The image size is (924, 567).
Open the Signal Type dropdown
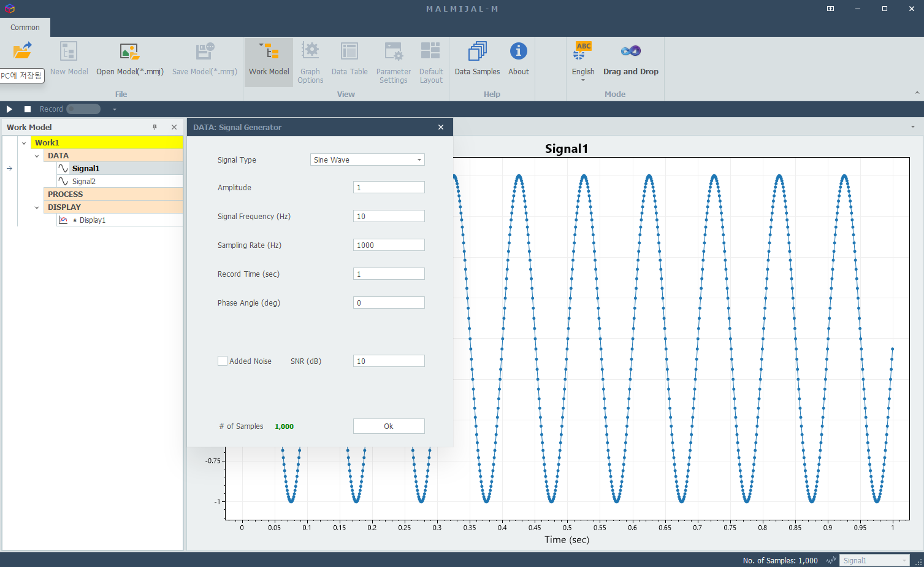(367, 160)
